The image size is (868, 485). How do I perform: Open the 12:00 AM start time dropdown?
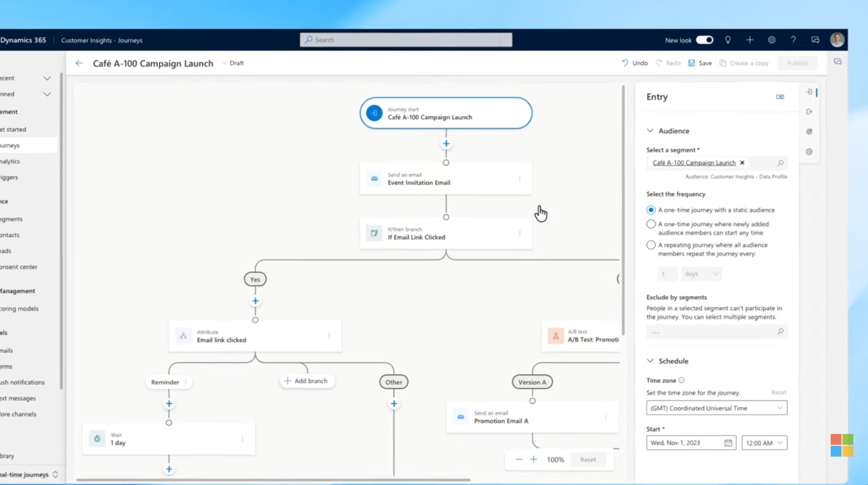pos(764,443)
